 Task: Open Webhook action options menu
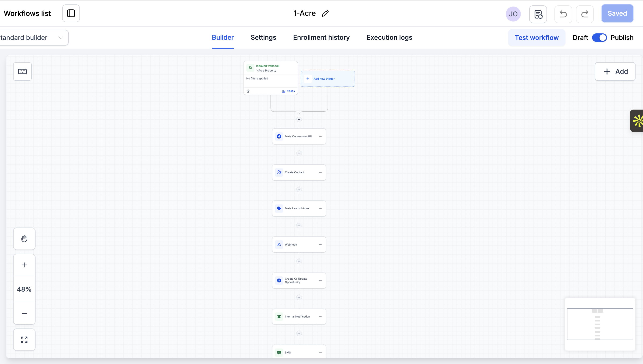pos(321,245)
